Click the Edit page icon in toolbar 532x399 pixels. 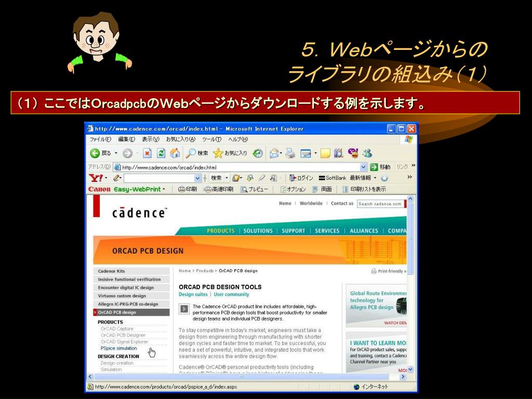click(x=305, y=154)
